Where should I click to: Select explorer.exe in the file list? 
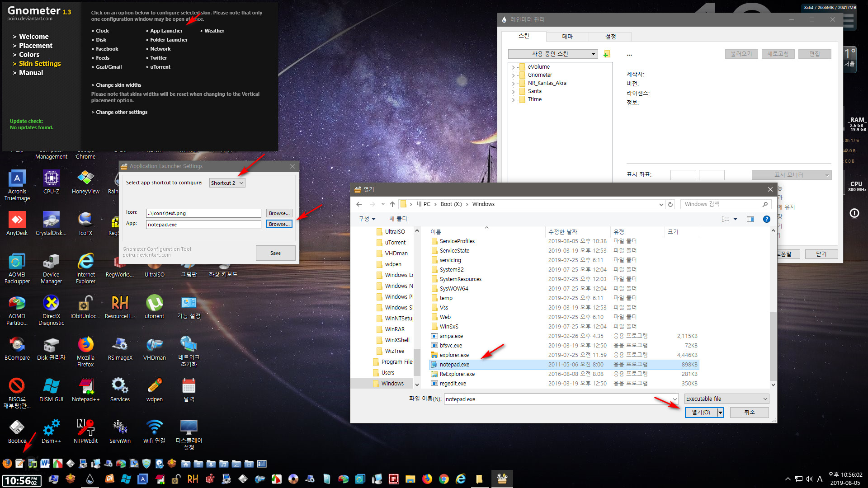[564, 355]
